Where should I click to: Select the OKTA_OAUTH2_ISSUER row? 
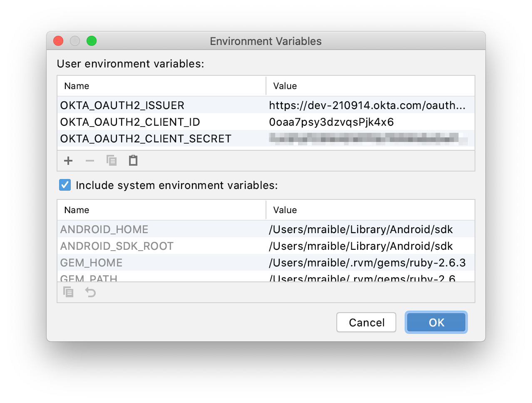pyautogui.click(x=122, y=105)
